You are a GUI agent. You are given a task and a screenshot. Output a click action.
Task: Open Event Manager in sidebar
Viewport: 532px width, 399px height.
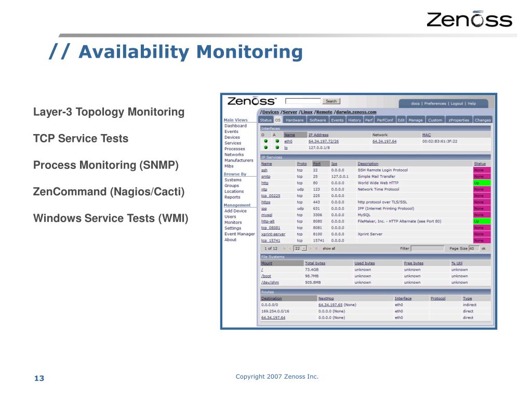click(240, 234)
